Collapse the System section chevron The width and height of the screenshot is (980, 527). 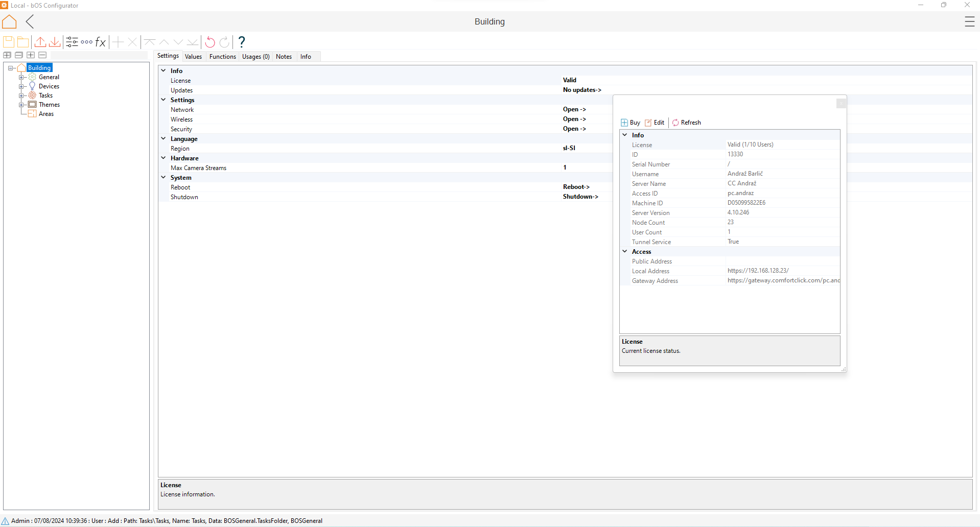(x=164, y=177)
